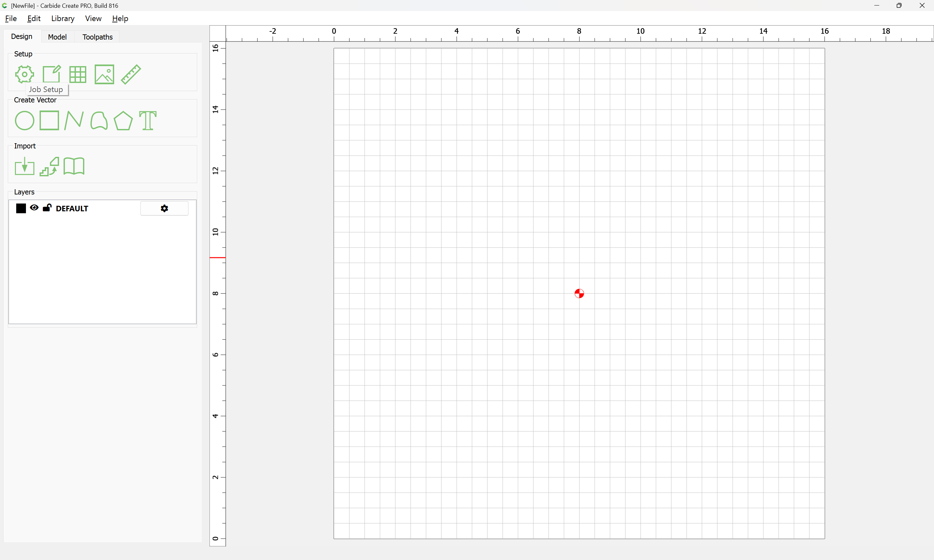934x560 pixels.
Task: Open the Edit menu
Action: [x=34, y=18]
